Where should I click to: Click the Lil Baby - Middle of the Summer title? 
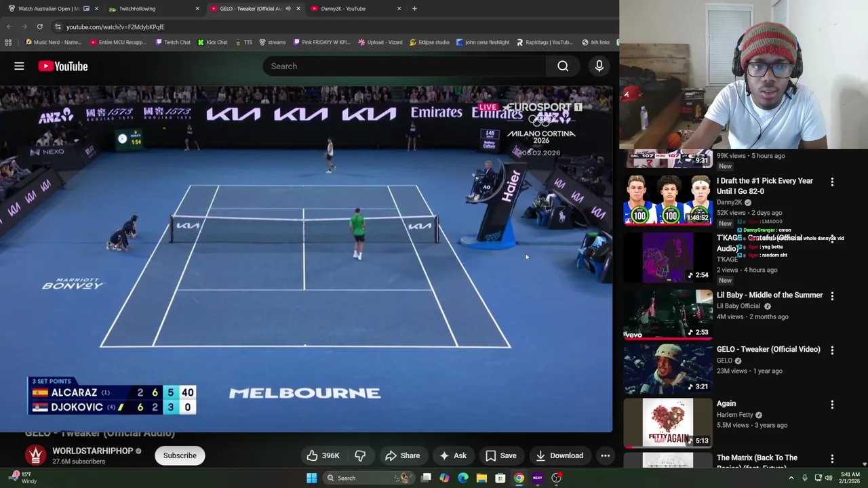click(x=770, y=296)
